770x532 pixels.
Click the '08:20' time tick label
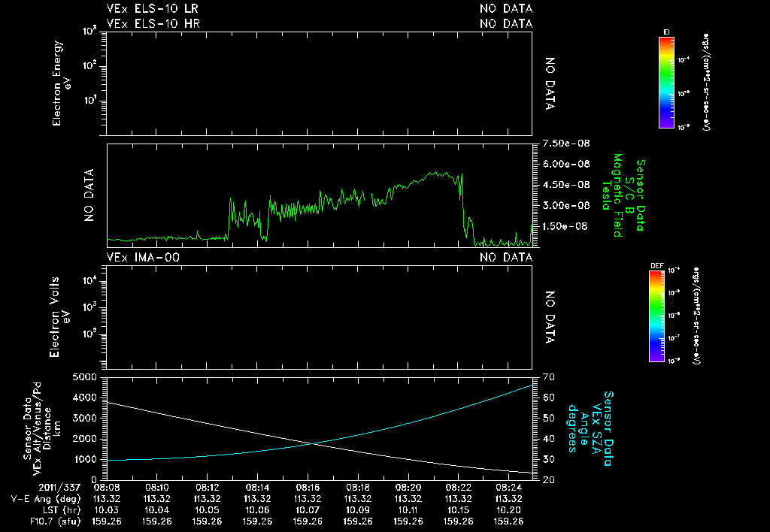click(408, 488)
